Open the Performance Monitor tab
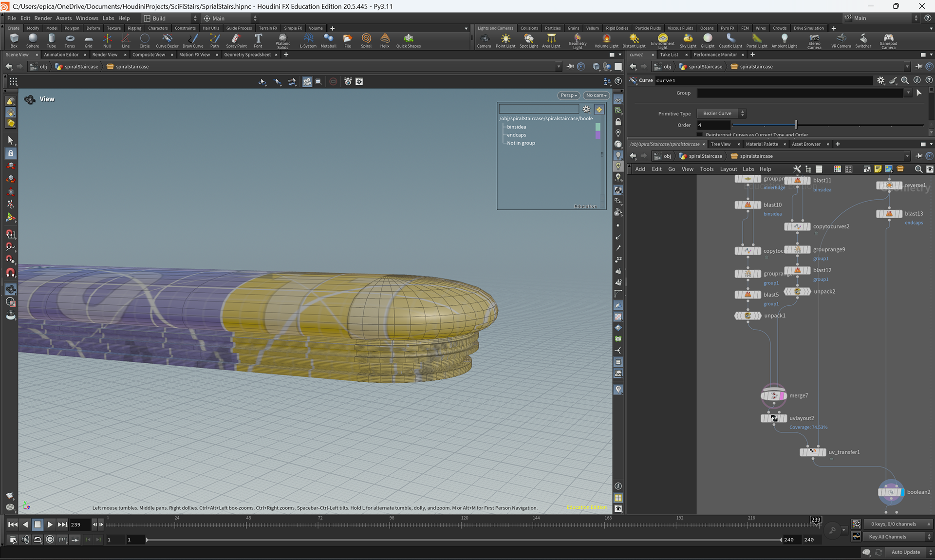935x560 pixels. (x=715, y=55)
